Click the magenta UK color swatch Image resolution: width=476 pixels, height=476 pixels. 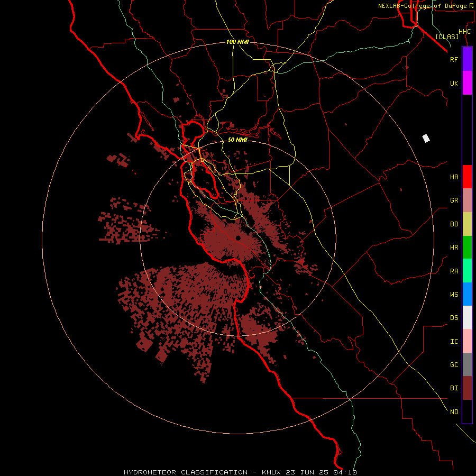click(467, 83)
